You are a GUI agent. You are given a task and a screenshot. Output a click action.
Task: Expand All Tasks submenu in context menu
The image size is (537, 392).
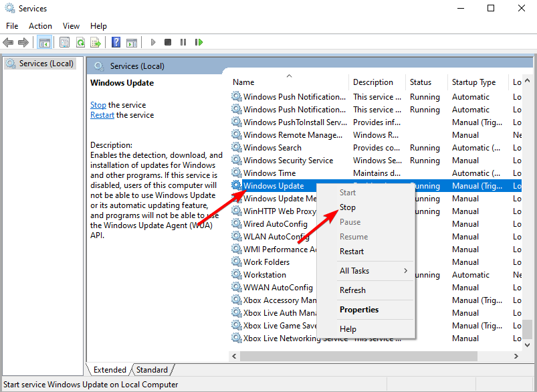[366, 271]
